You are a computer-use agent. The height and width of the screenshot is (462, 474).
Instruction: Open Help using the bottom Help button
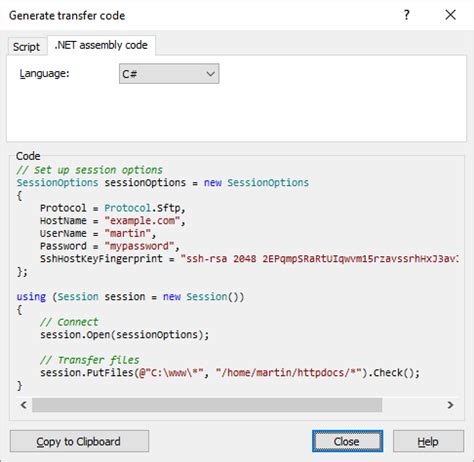pos(428,441)
